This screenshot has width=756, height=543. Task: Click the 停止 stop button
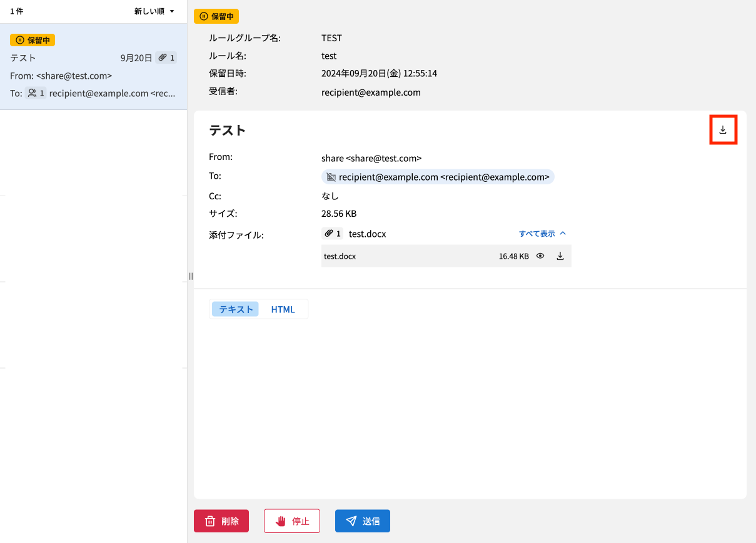coord(292,521)
